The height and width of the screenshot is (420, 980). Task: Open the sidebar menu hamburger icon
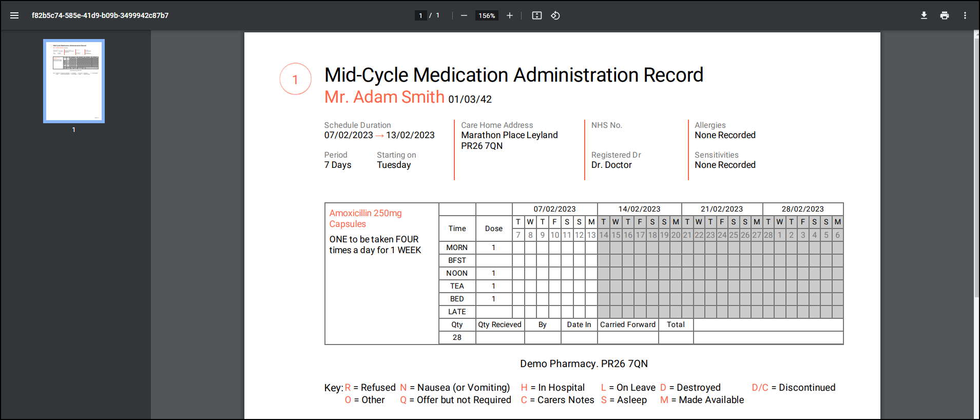14,15
